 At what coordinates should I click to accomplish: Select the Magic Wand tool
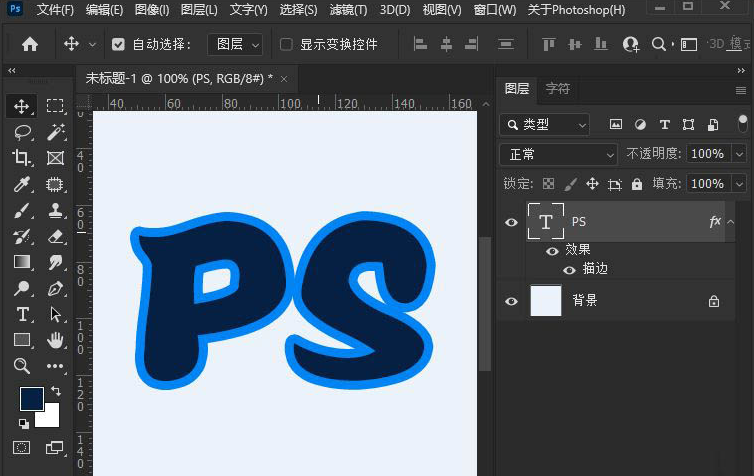55,132
